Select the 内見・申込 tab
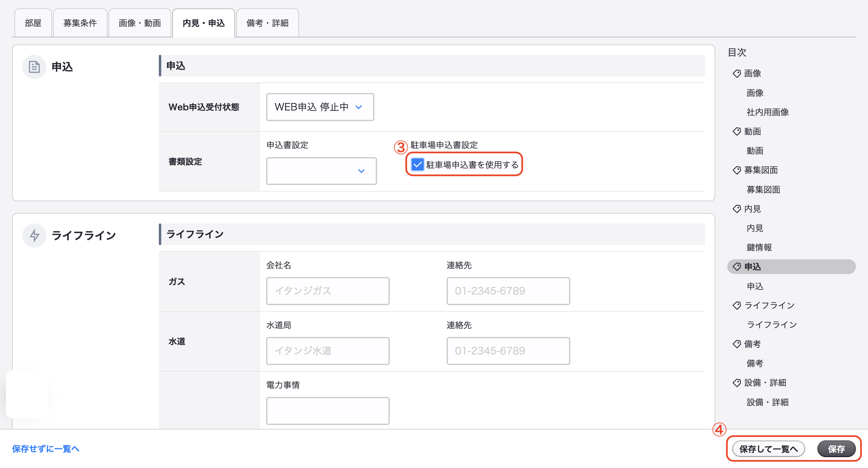Image resolution: width=868 pixels, height=468 pixels. pos(203,23)
